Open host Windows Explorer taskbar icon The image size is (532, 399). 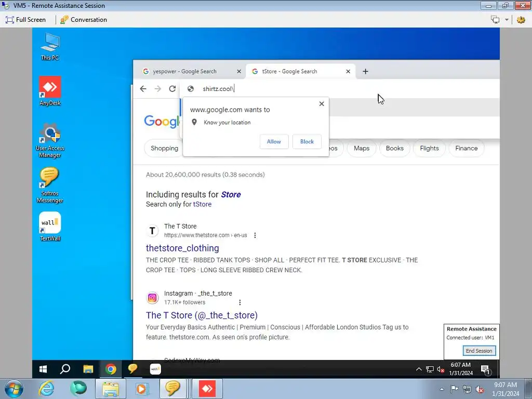[x=111, y=389]
